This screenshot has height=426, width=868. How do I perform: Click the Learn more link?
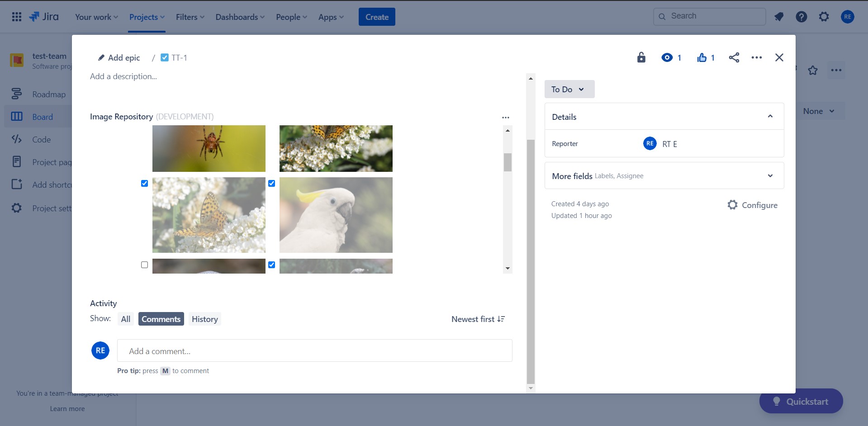[67, 408]
